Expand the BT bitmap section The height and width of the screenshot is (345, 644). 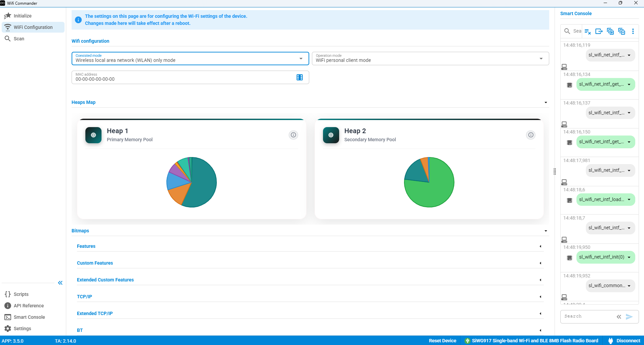(540, 330)
